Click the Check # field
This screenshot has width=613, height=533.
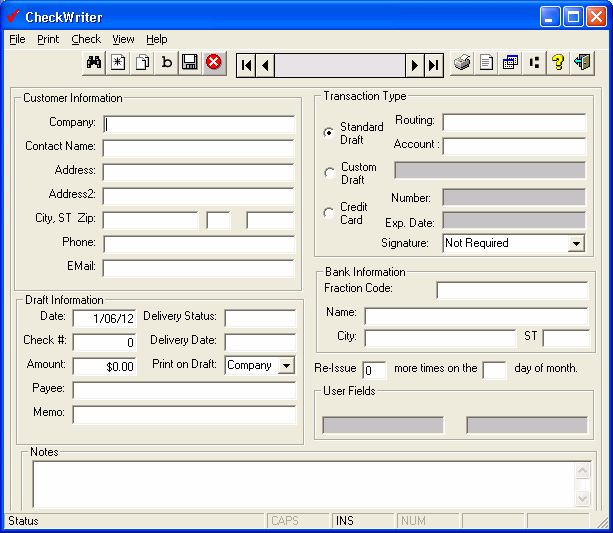[104, 343]
